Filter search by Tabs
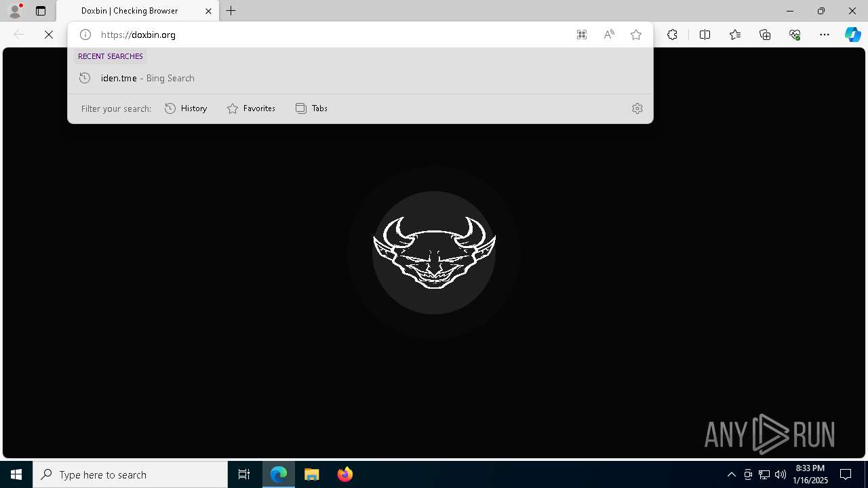The width and height of the screenshot is (868, 488). pyautogui.click(x=312, y=108)
